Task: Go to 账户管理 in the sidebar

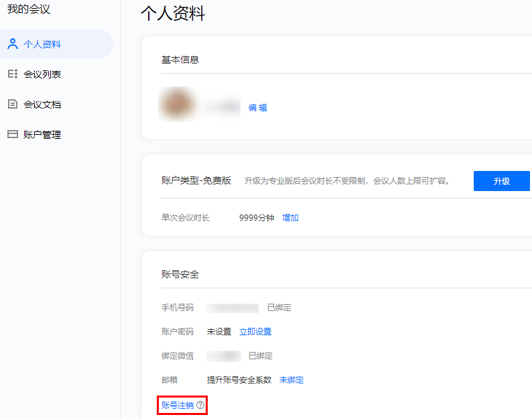Action: coord(42,135)
